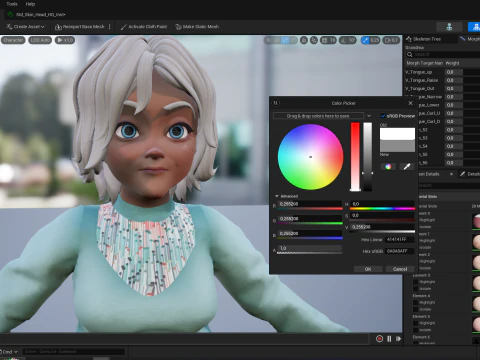
Task: Open the Help menu
Action: tap(30, 4)
